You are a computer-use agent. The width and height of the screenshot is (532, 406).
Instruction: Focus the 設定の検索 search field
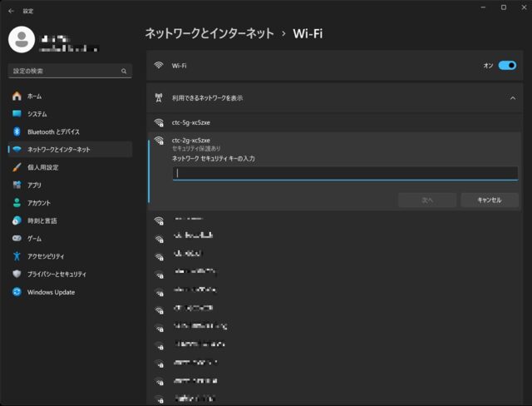pos(70,71)
